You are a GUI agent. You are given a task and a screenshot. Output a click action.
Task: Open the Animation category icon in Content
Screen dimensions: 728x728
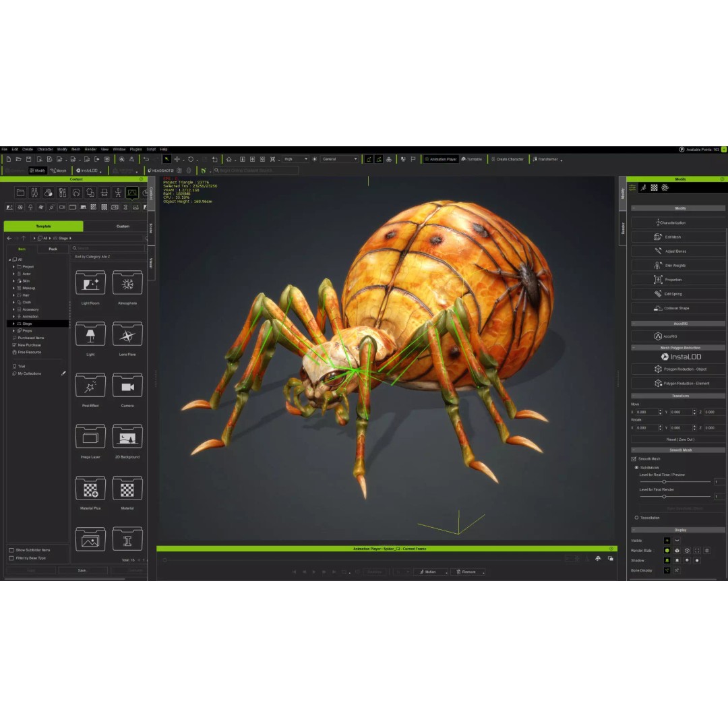point(118,193)
